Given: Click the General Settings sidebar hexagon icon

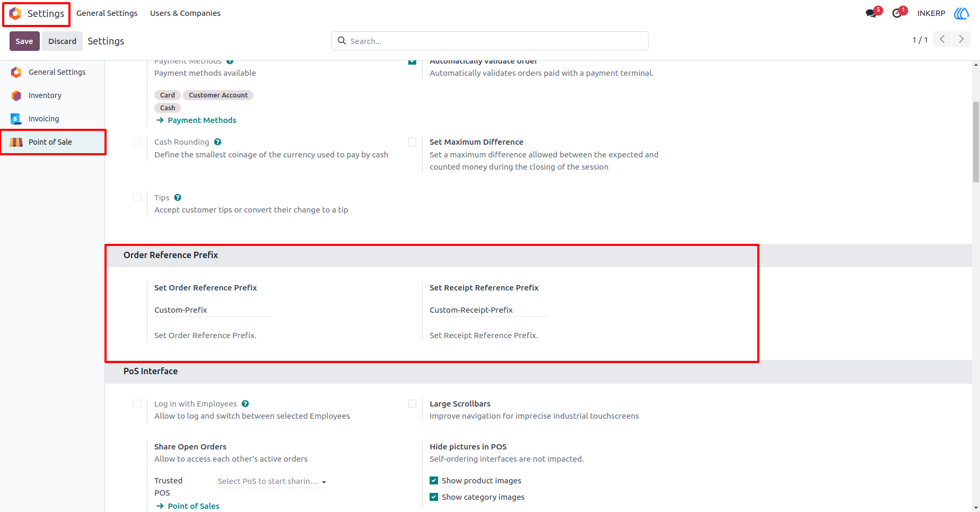Looking at the screenshot, I should tap(16, 72).
